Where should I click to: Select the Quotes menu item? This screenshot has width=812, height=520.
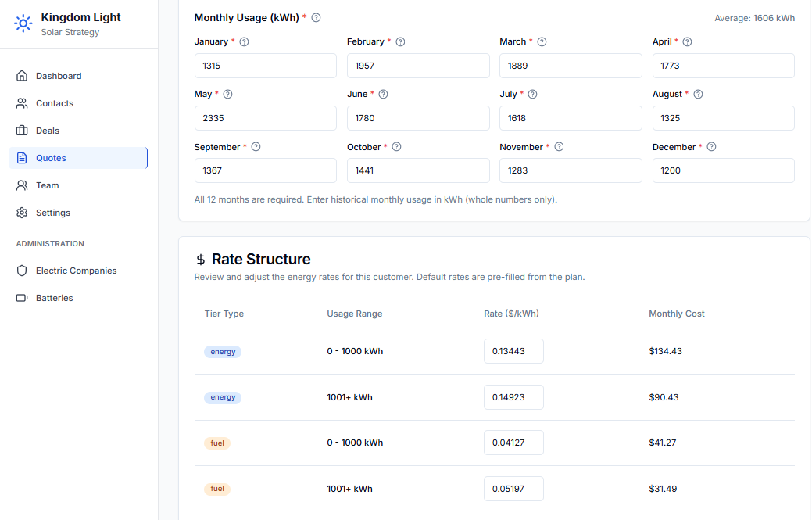point(78,158)
